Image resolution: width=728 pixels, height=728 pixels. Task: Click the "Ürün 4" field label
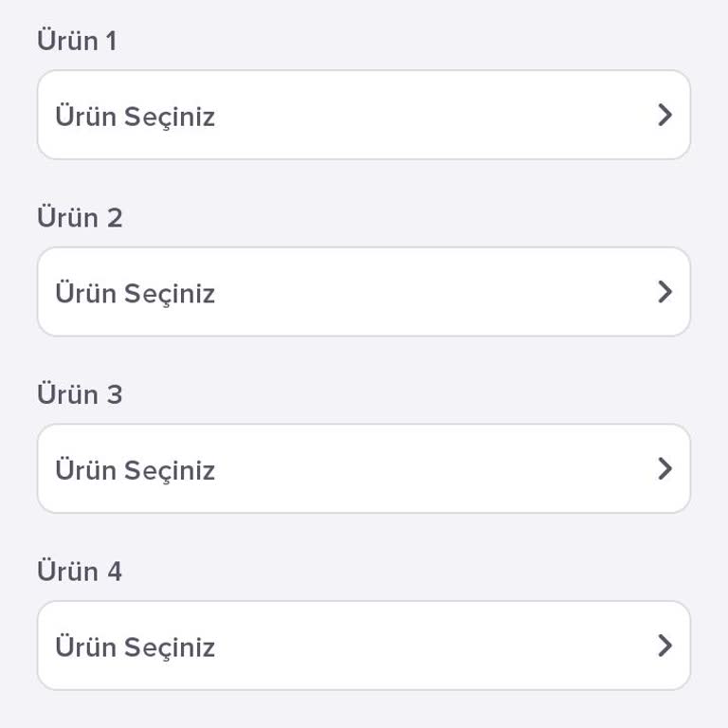80,572
